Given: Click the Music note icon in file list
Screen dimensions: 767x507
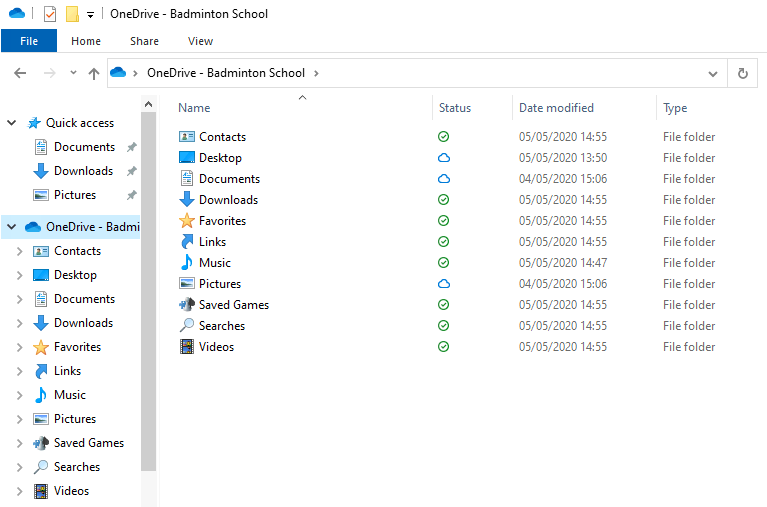Looking at the screenshot, I should point(187,263).
